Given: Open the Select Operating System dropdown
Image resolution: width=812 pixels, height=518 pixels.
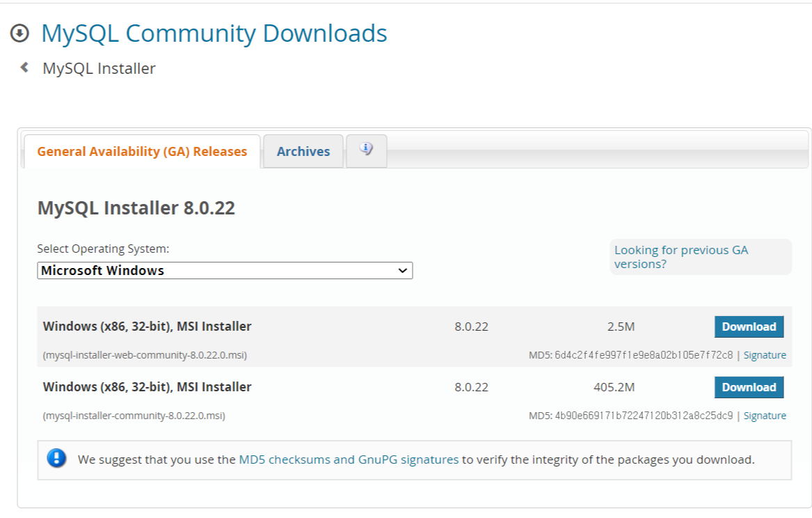Looking at the screenshot, I should click(225, 270).
